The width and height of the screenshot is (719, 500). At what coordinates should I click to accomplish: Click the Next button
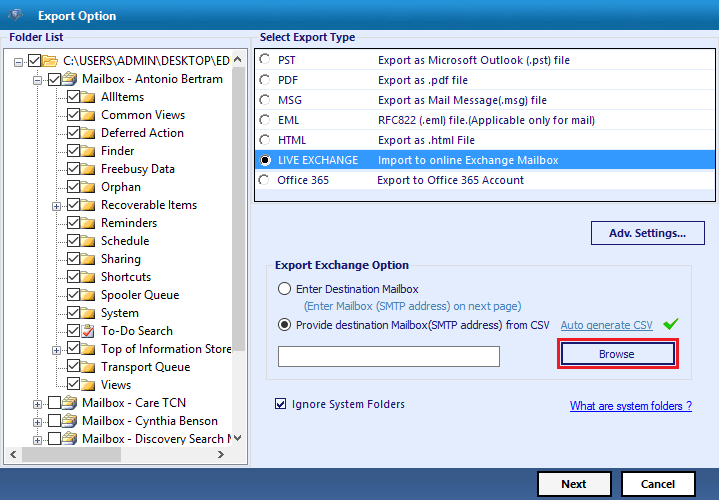point(574,484)
